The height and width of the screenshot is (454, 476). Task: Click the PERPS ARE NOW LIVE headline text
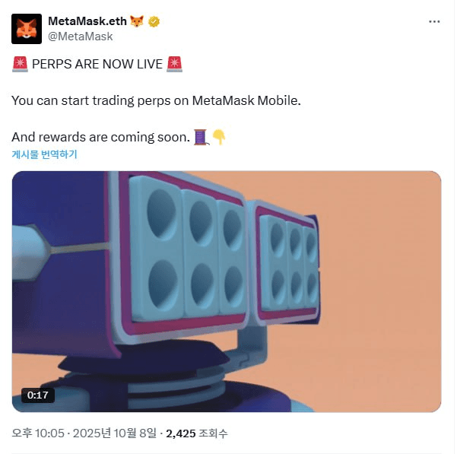[97, 64]
